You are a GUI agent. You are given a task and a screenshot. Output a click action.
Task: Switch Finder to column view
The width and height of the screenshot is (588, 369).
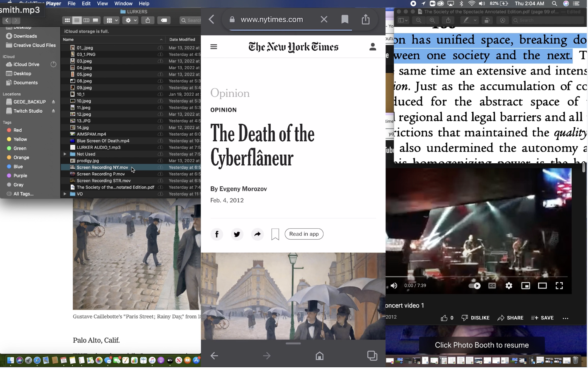click(86, 20)
